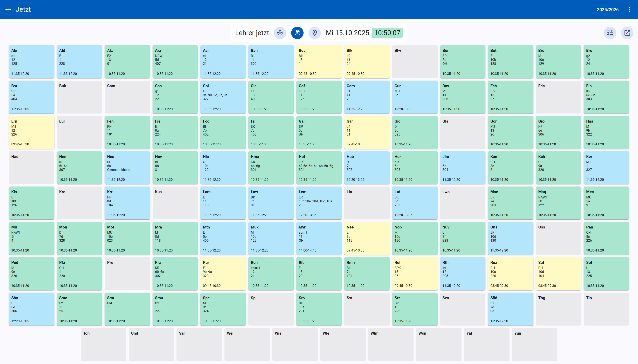This screenshot has width=638, height=364.
Task: Click the Ruz CH 10a card
Action: pos(510,274)
